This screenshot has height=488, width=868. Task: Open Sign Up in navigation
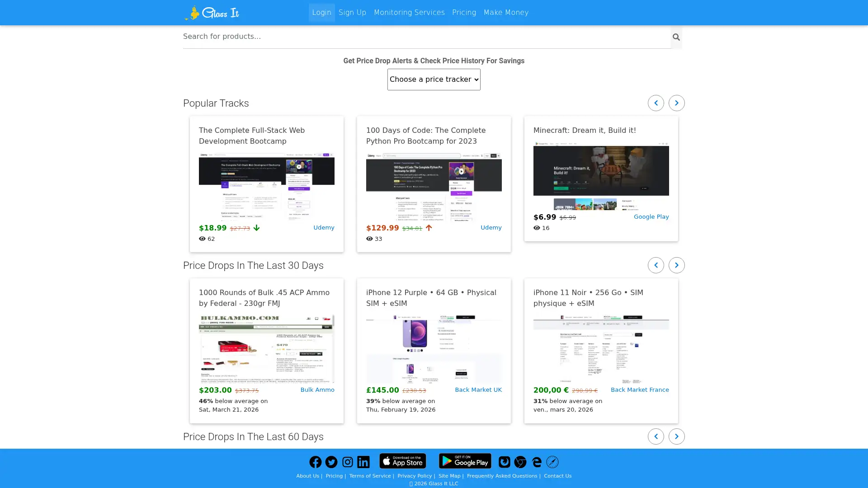point(352,13)
